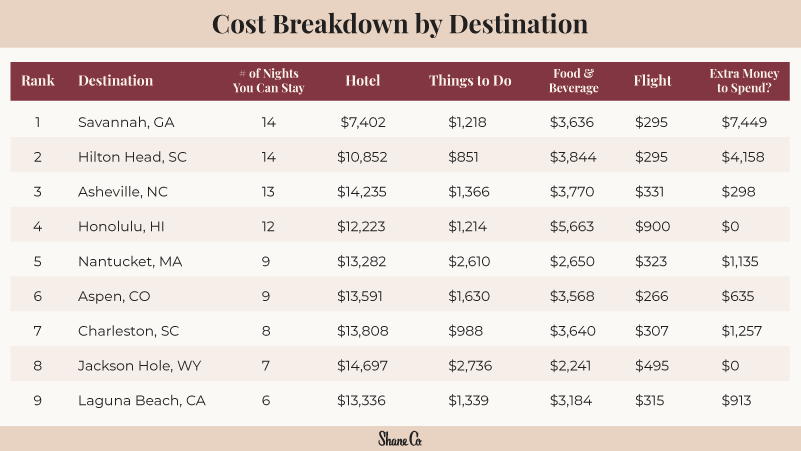Click the Food & Beverage column header
This screenshot has height=451, width=801.
coord(574,81)
